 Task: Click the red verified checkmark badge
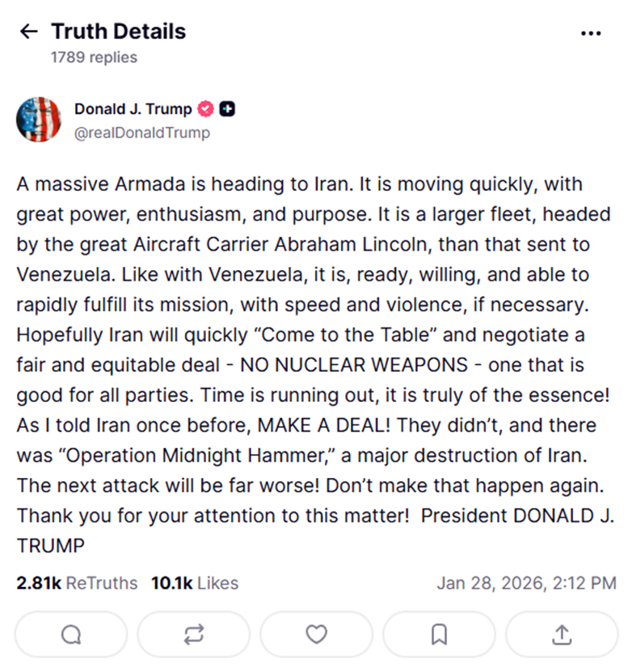click(206, 109)
